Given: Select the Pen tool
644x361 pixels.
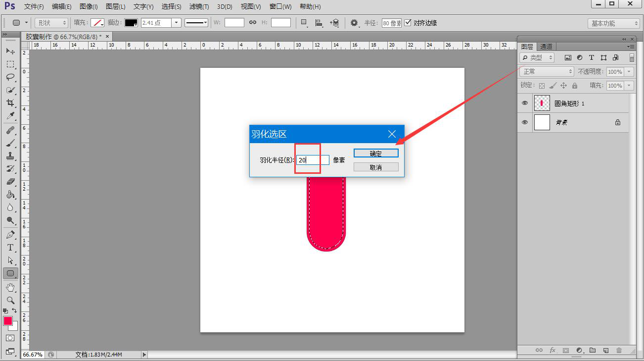Looking at the screenshot, I should point(10,235).
